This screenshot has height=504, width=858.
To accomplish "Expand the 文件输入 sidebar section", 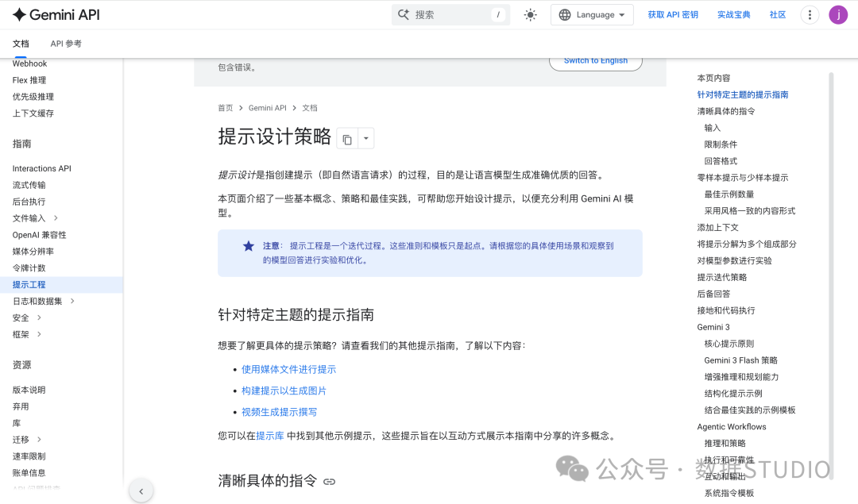I will click(56, 218).
